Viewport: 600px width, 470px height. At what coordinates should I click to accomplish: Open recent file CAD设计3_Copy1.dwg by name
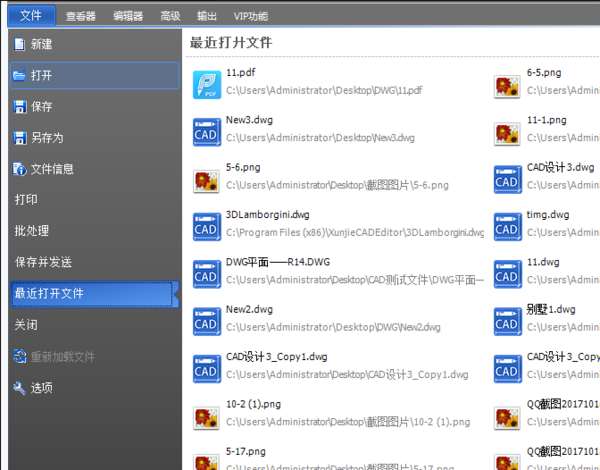277,357
